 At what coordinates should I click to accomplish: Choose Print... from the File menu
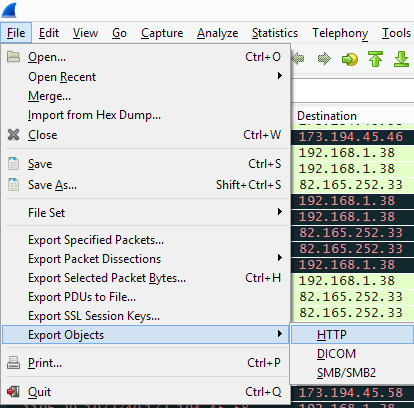click(145, 363)
